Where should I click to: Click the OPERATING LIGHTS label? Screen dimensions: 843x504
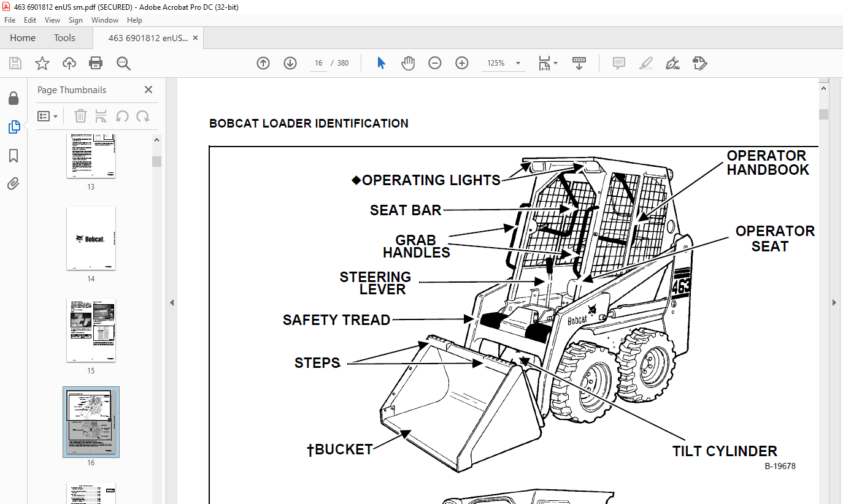(x=431, y=180)
